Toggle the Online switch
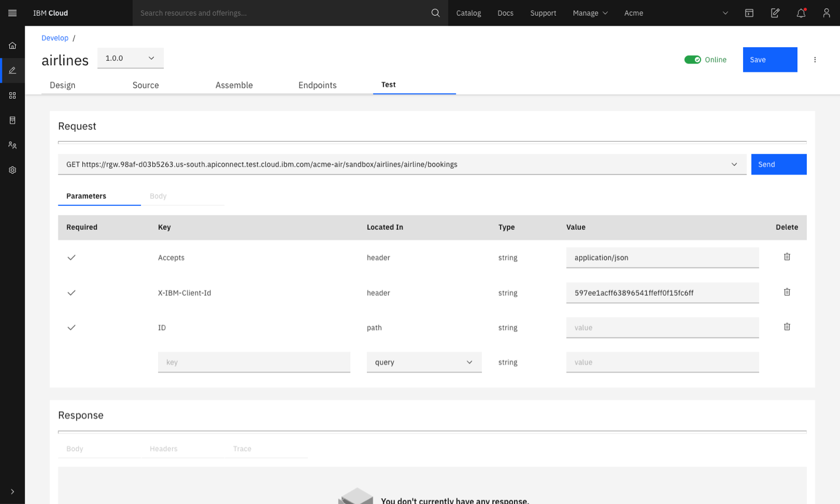Viewport: 840px width, 504px height. 692,60
